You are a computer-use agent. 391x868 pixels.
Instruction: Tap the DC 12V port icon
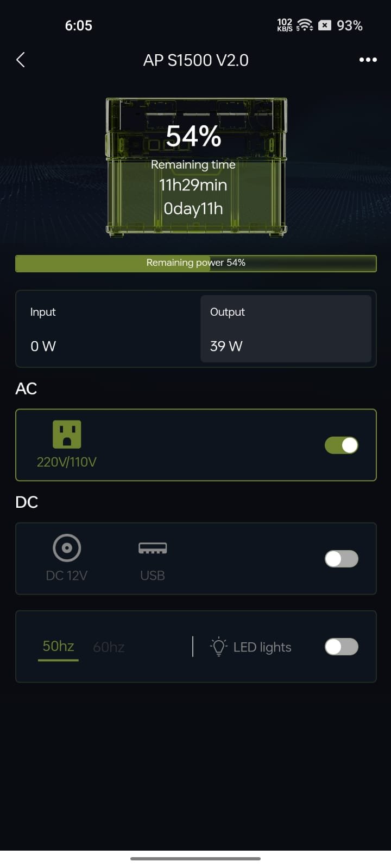[67, 548]
